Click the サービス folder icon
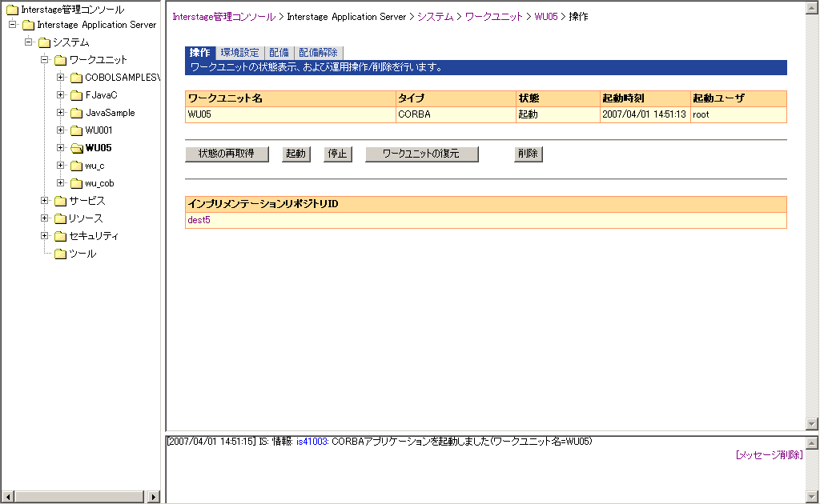The height and width of the screenshot is (504, 820). [61, 201]
